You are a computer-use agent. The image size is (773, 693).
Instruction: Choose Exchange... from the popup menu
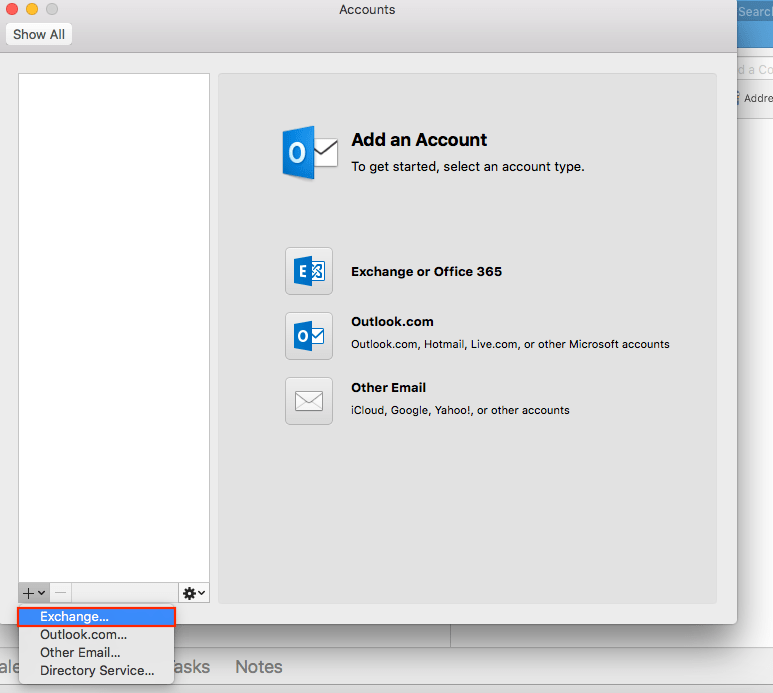pyautogui.click(x=97, y=617)
